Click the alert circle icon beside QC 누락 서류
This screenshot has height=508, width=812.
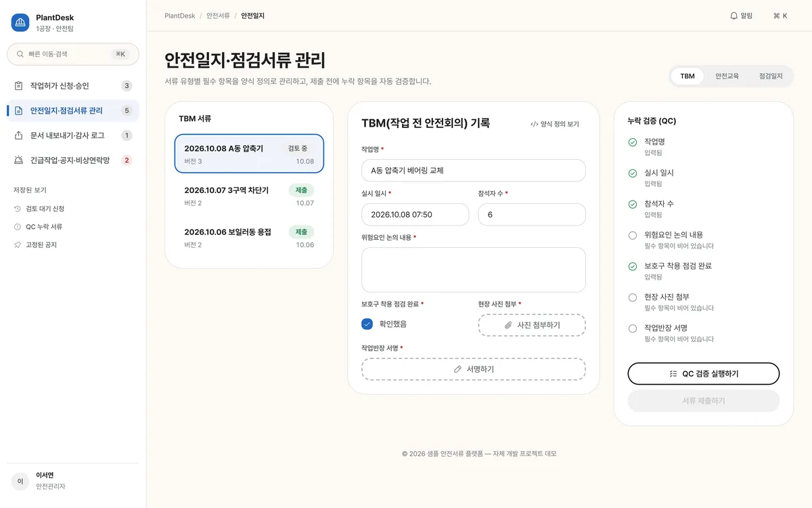pos(18,227)
